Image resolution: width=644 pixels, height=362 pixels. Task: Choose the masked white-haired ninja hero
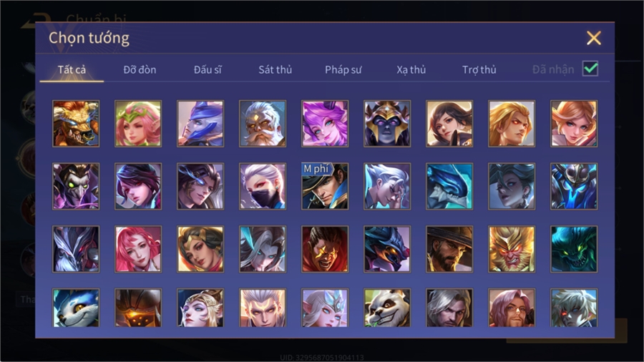[x=263, y=186]
